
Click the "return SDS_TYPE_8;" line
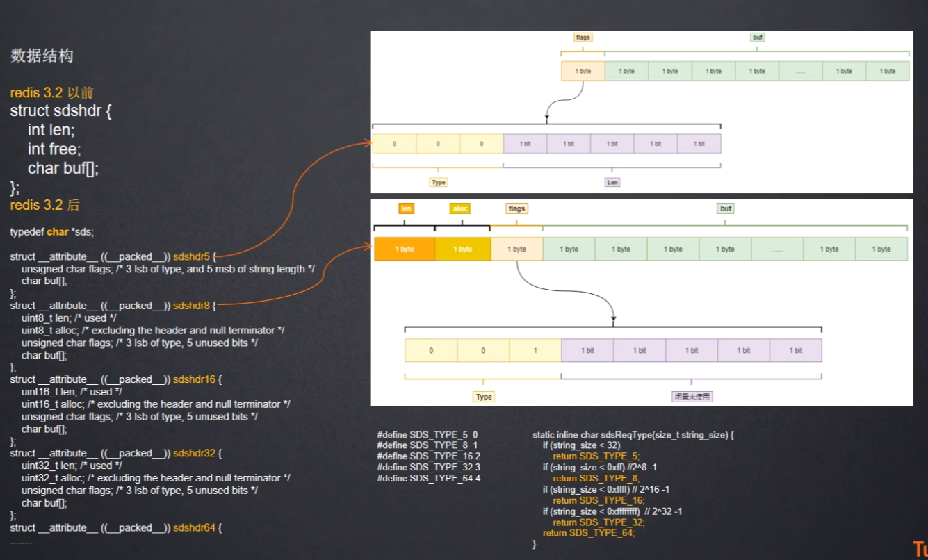596,478
